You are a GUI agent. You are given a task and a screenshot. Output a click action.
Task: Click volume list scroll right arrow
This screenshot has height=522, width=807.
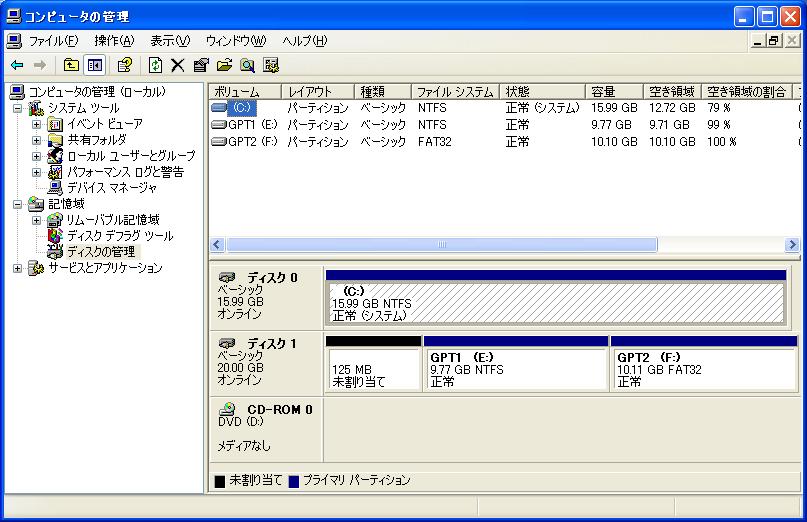point(792,245)
